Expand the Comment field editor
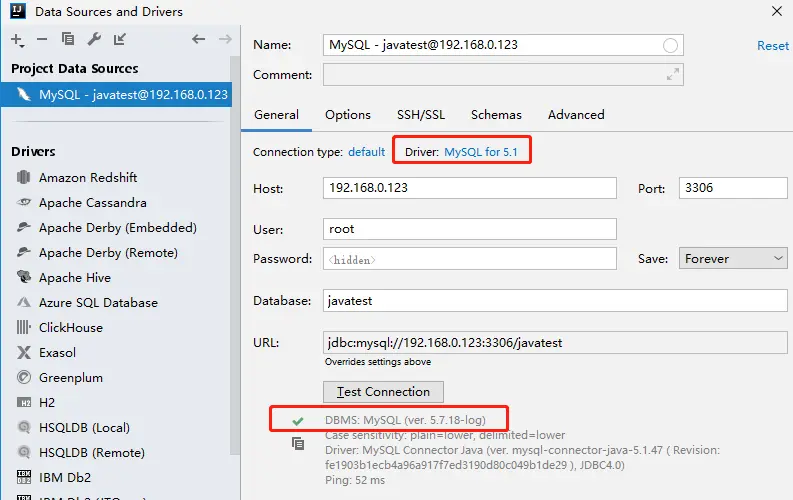The image size is (793, 500). [673, 75]
